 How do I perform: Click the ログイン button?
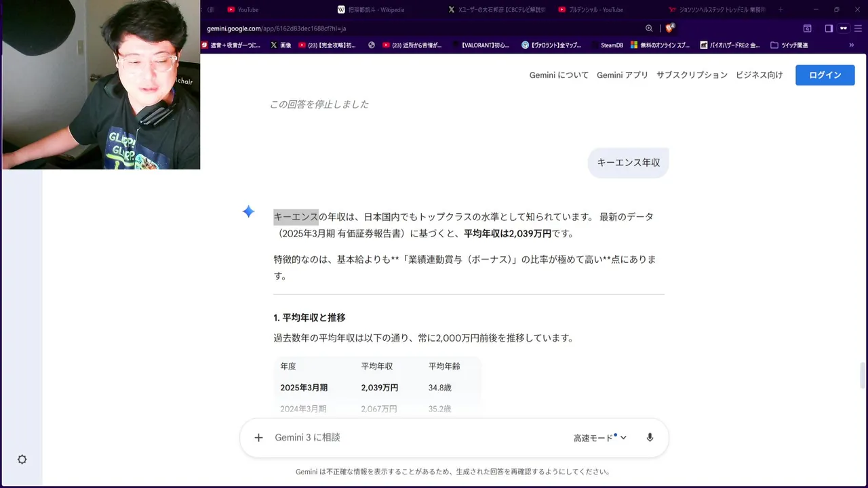(825, 75)
